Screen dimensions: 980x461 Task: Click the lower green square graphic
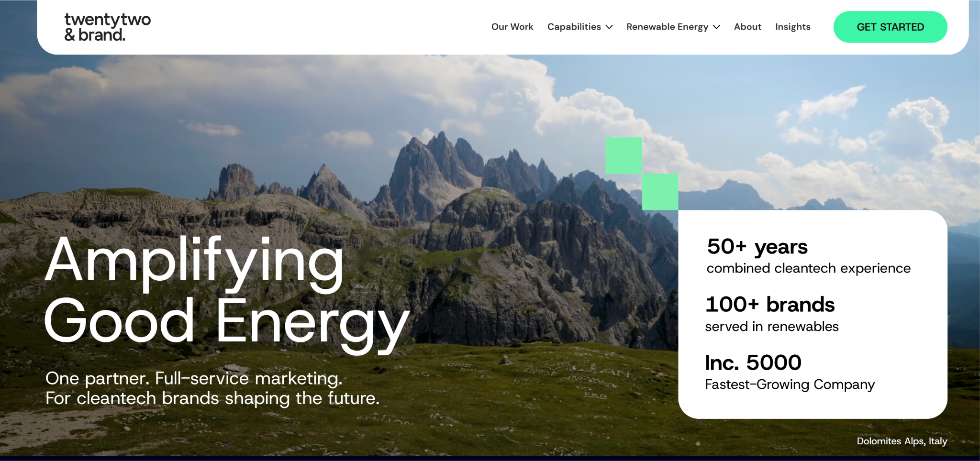coord(660,192)
